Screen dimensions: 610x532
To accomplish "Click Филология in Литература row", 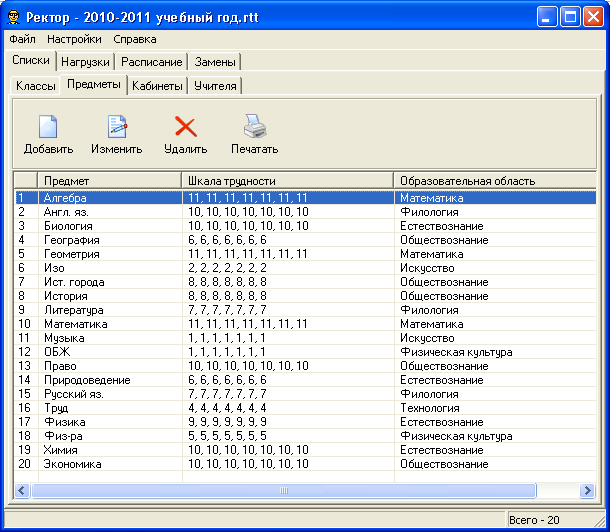I will click(x=429, y=310).
